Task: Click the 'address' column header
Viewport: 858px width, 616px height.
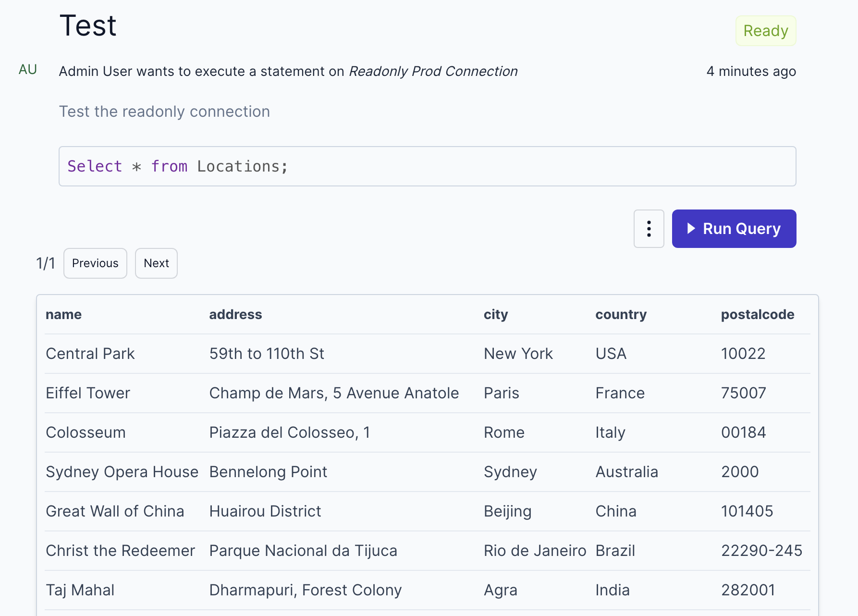Action: 235,314
